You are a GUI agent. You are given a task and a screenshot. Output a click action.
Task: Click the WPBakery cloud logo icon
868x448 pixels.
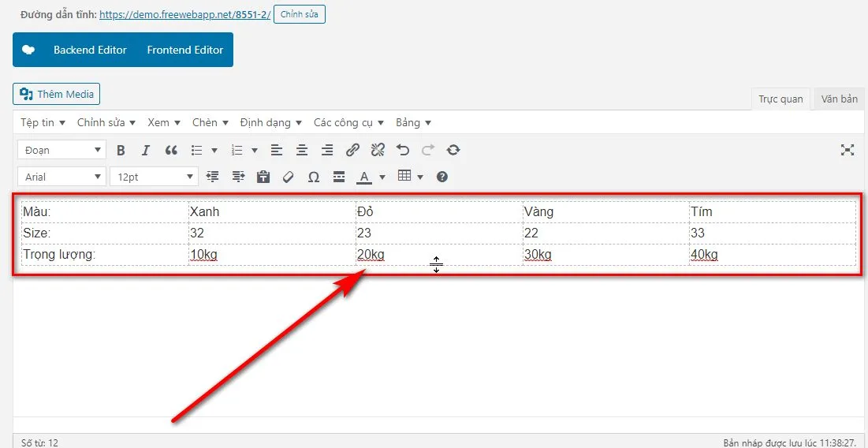click(x=28, y=50)
